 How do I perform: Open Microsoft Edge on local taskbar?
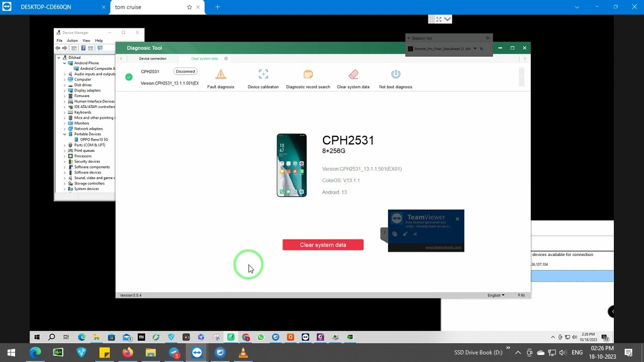pos(35,352)
